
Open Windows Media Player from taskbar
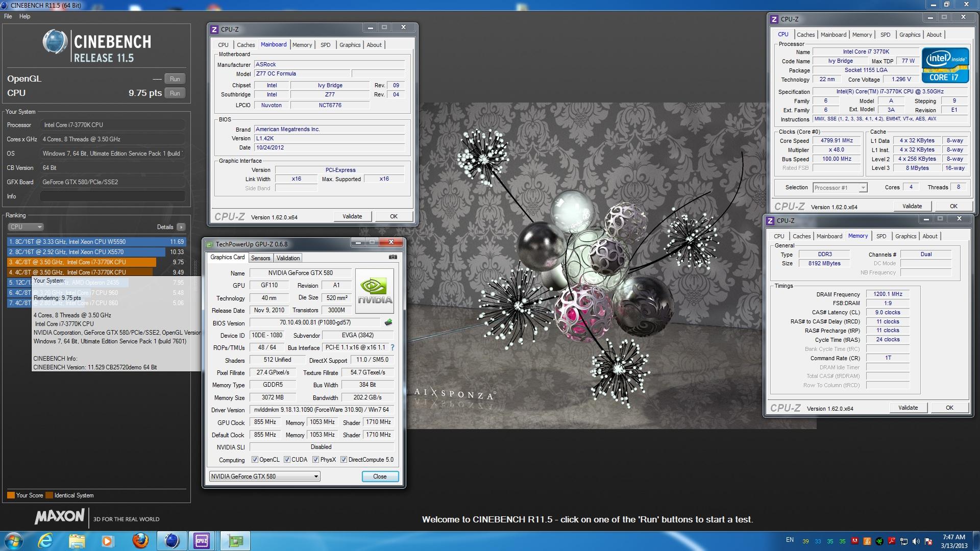pos(107,541)
